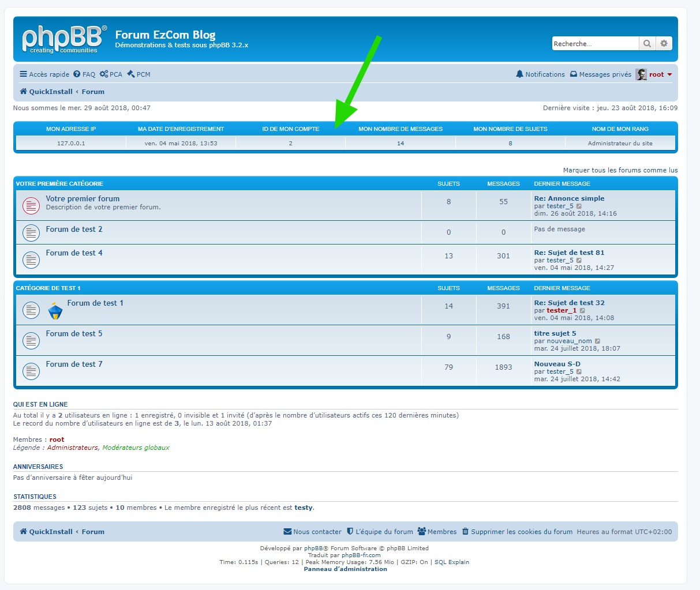700x590 pixels.
Task: Go to PCA admin panel link
Action: click(111, 74)
